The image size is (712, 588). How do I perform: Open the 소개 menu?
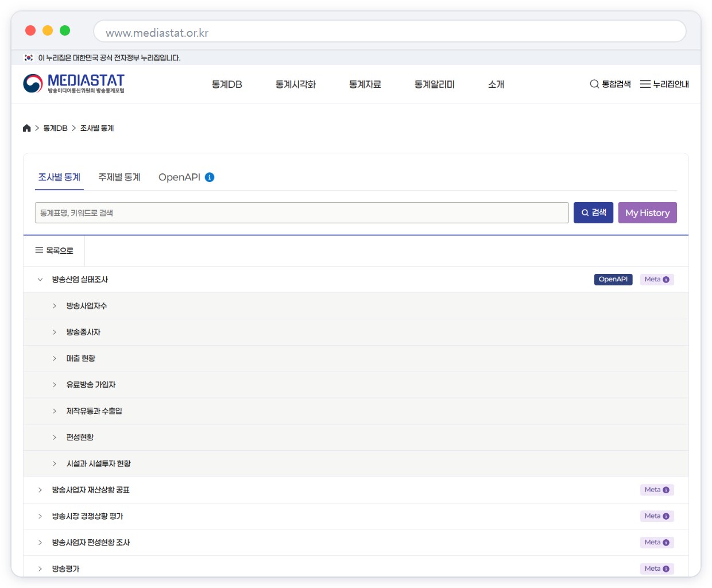[x=496, y=84]
